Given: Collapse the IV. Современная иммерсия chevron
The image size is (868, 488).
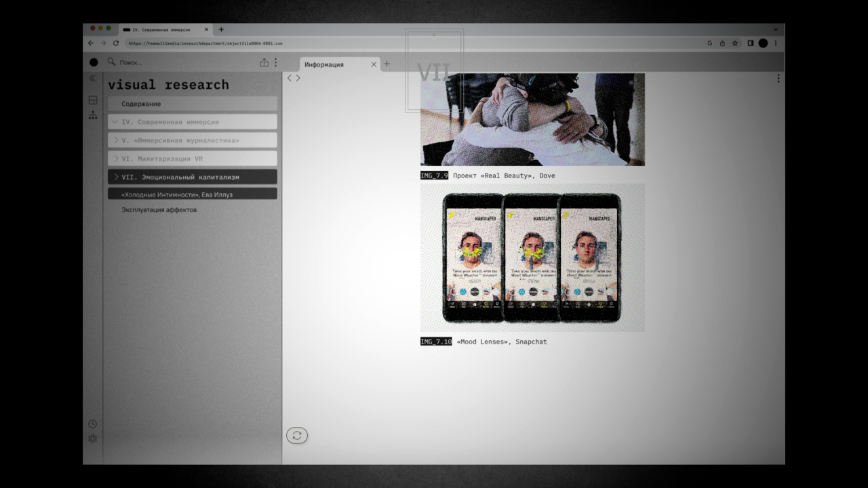Looking at the screenshot, I should 115,122.
